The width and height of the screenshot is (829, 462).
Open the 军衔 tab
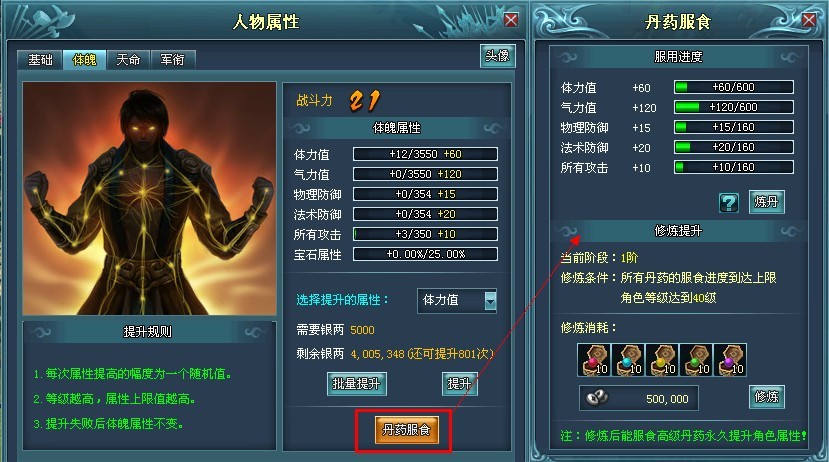173,60
